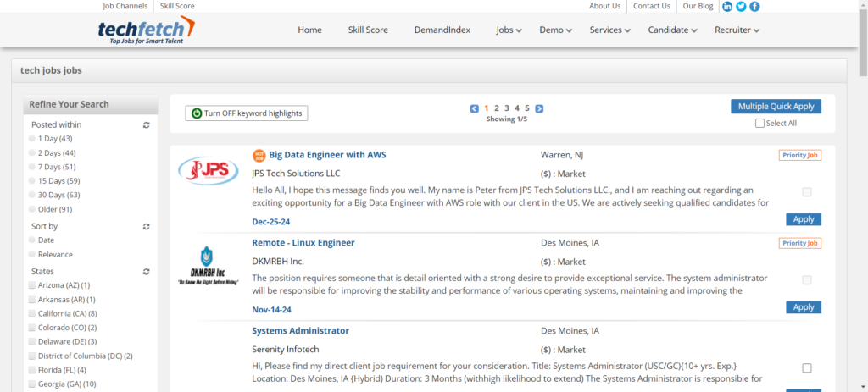
Task: Click the Nov-14-24 posting date
Action: tap(272, 310)
